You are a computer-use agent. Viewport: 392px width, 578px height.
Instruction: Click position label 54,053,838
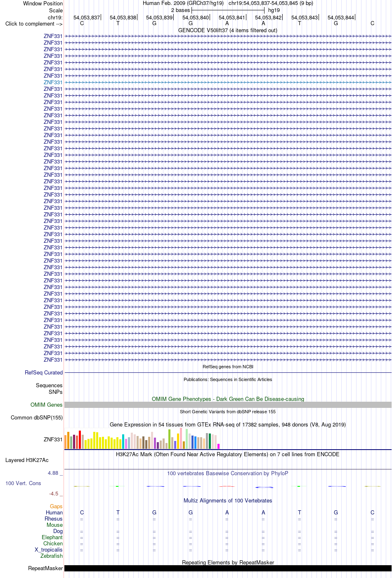pyautogui.click(x=123, y=17)
